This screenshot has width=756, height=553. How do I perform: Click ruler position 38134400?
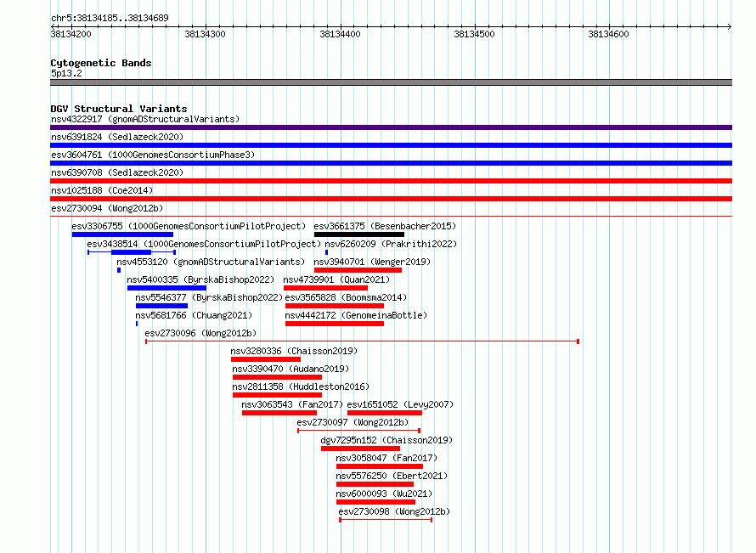coord(340,34)
